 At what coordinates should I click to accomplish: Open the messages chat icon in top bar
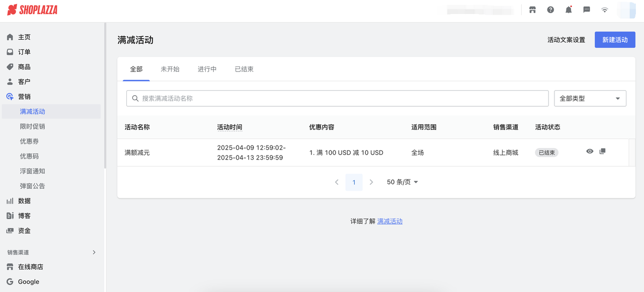(x=587, y=9)
